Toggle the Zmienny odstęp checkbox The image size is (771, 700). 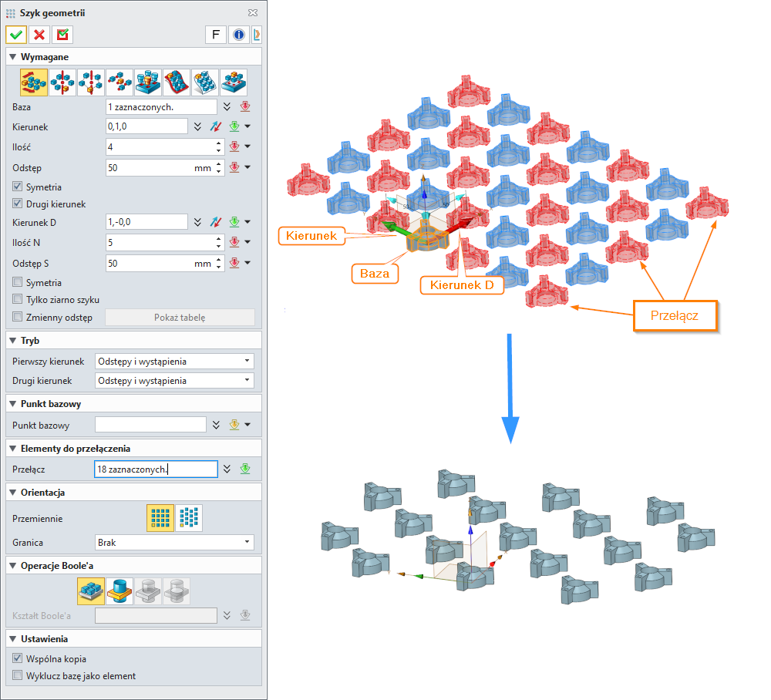(x=18, y=318)
